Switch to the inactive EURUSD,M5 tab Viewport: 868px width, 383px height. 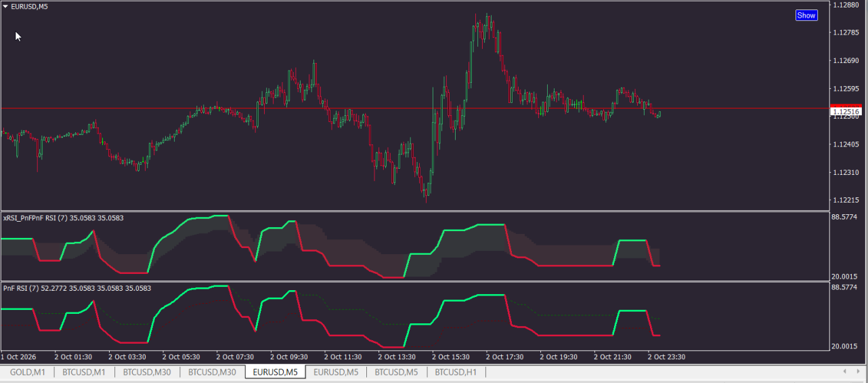click(336, 372)
